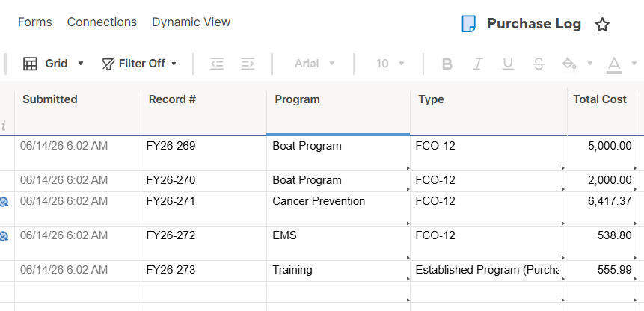Click the row info column header icon
The height and width of the screenshot is (311, 644).
point(4,125)
